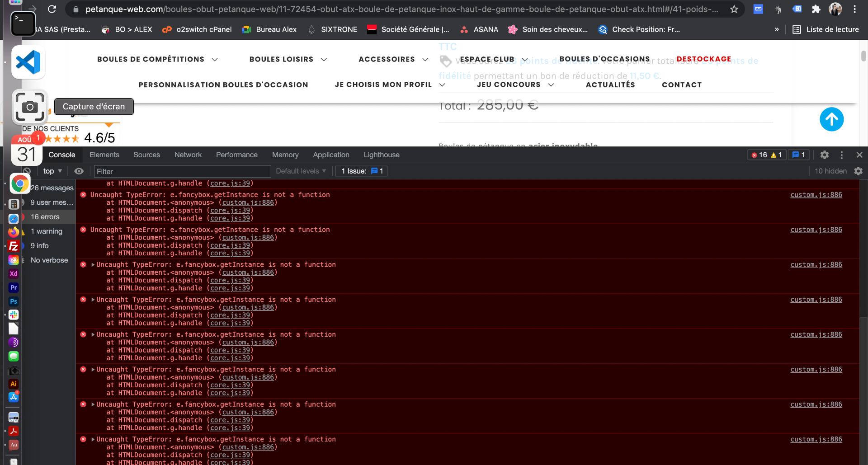Toggle live expression eye icon
The height and width of the screenshot is (465, 868).
(x=79, y=171)
